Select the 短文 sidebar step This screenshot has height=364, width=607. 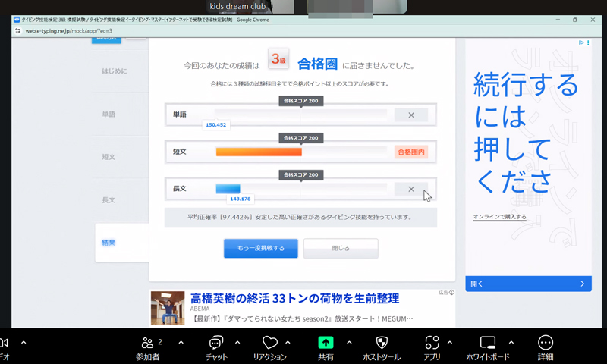pos(109,157)
